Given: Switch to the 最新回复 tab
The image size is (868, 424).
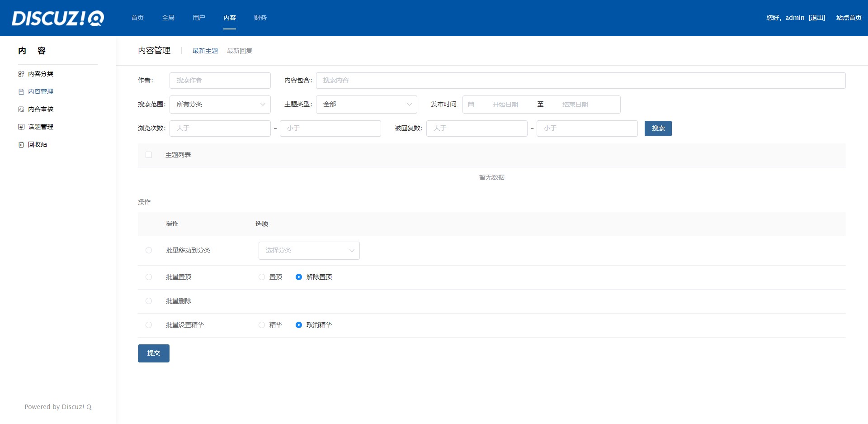Looking at the screenshot, I should pos(240,51).
